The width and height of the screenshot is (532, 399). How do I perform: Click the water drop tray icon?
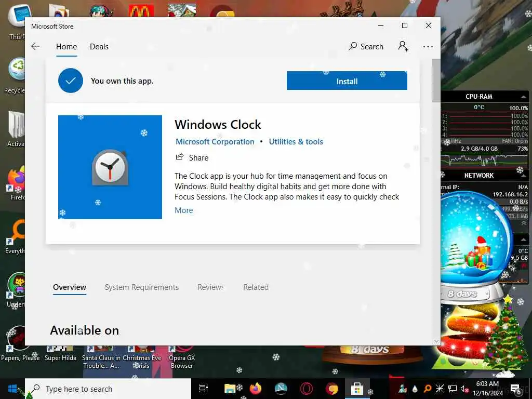415,389
